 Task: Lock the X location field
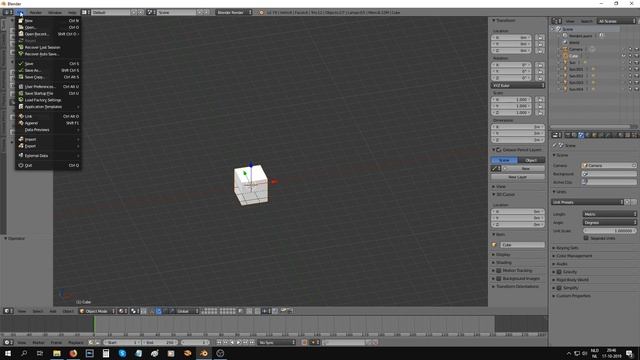540,38
